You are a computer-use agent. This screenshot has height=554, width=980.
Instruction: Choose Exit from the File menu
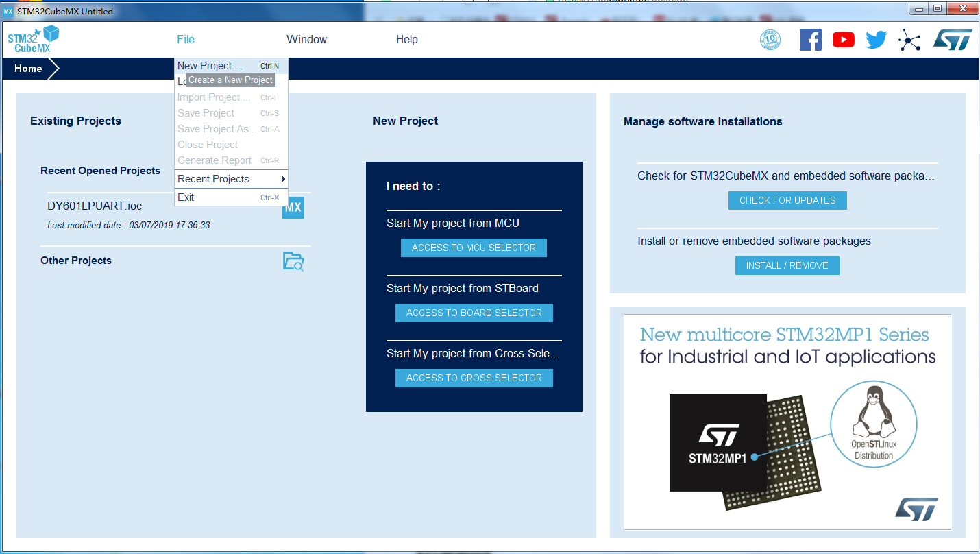point(231,197)
